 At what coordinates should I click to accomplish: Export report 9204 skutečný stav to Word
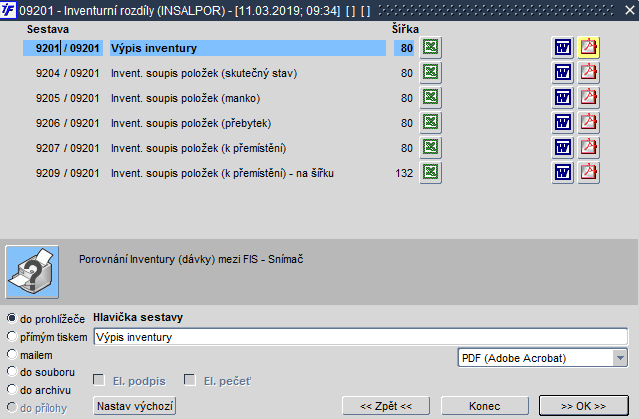point(563,73)
